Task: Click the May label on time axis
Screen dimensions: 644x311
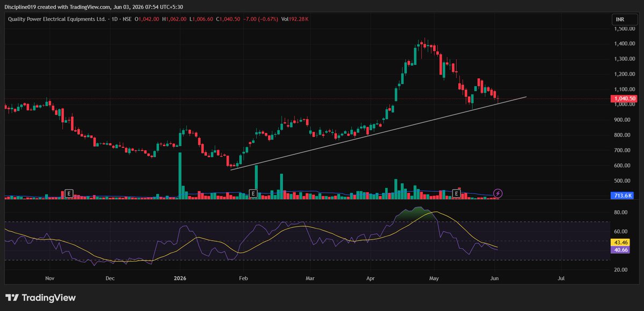Action: click(435, 279)
